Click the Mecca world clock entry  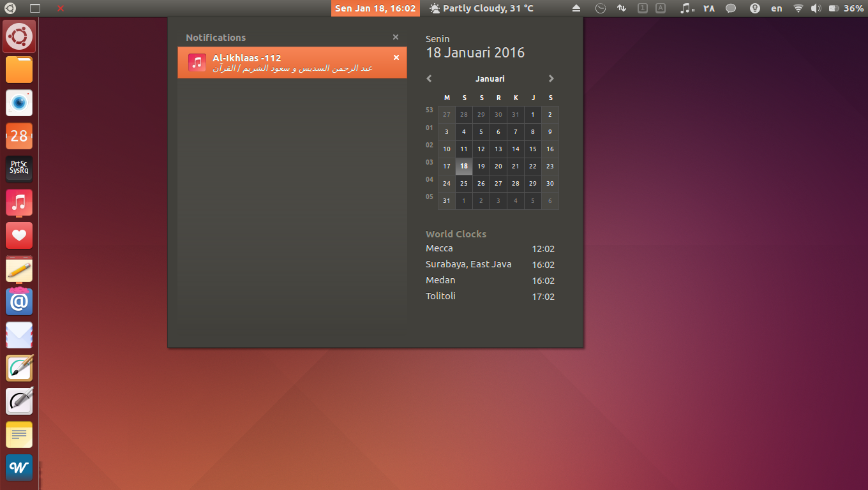(490, 249)
